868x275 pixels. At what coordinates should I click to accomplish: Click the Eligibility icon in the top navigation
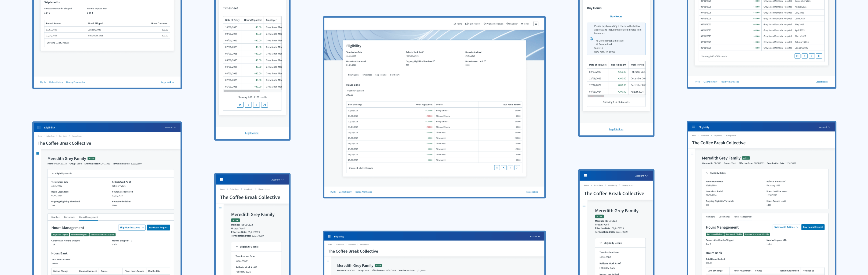[508, 24]
